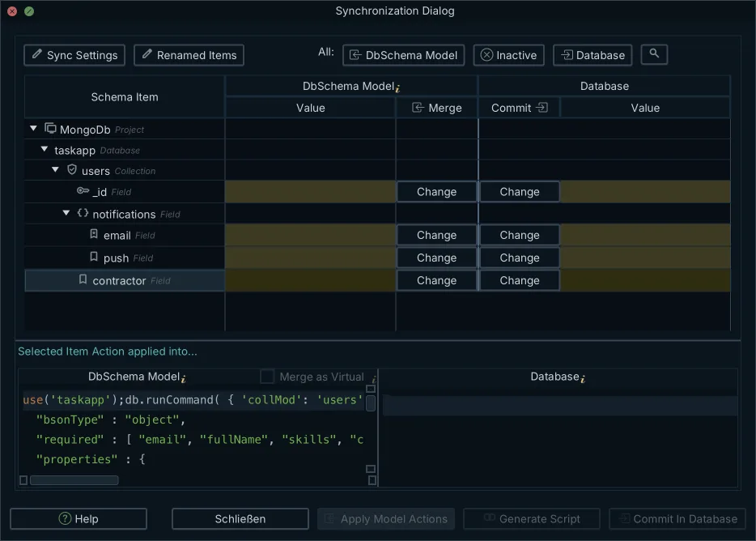
Task: Click Commit Change for _id field
Action: 520,192
